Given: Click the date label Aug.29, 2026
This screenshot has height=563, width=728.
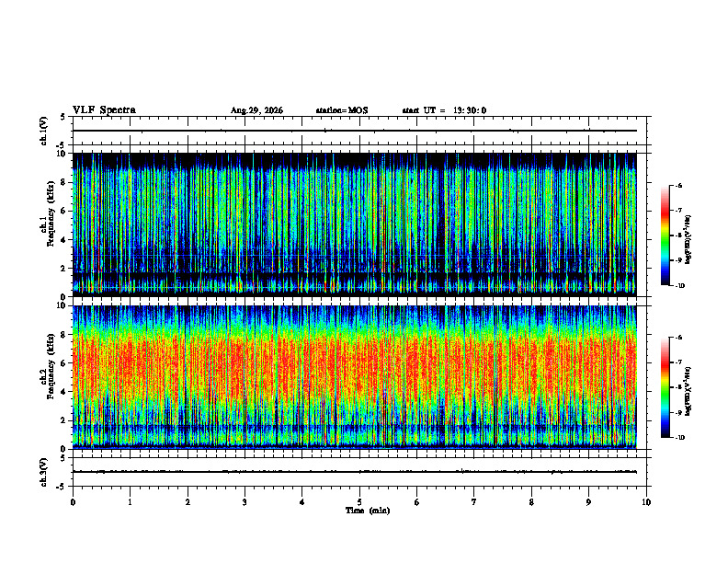Looking at the screenshot, I should click(x=256, y=110).
